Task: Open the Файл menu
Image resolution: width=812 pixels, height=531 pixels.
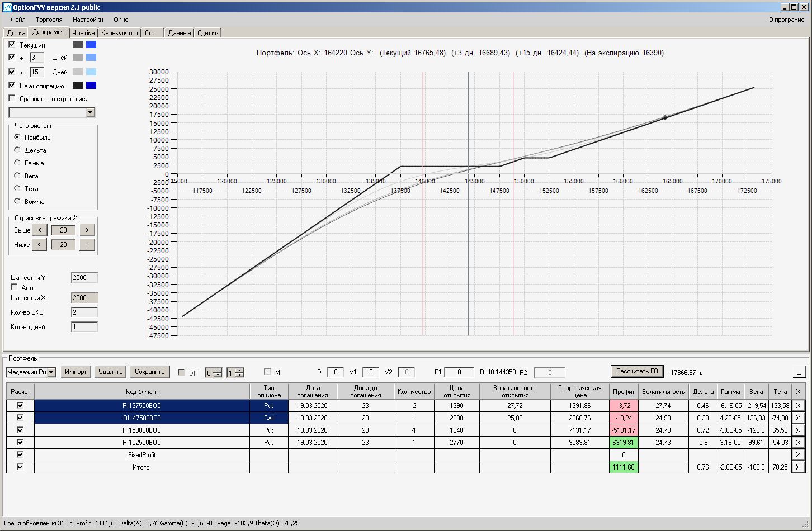Action: click(x=18, y=20)
